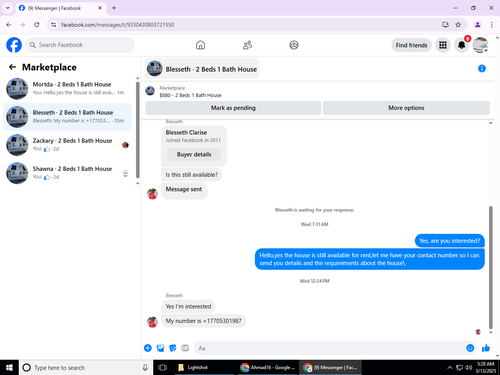Open Blesseth Clarise profile name
This screenshot has width=500, height=375.
[x=186, y=132]
